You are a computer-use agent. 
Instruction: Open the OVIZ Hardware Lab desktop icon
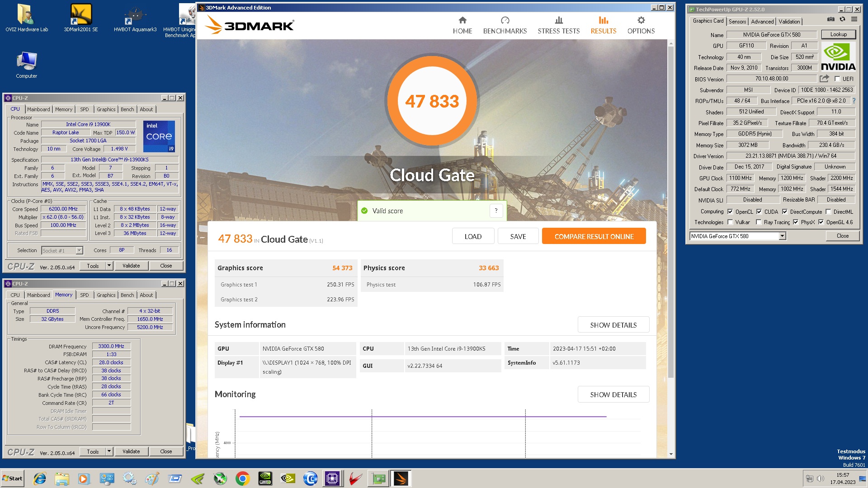click(27, 18)
